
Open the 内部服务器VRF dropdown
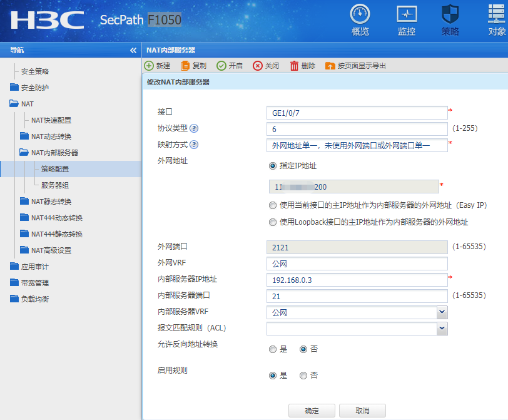442,312
